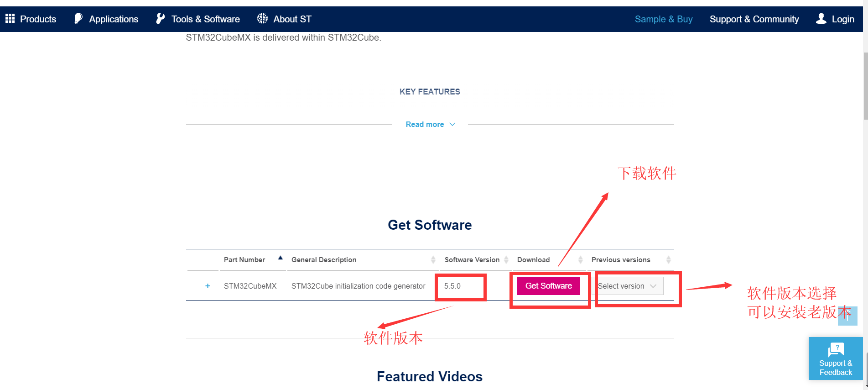This screenshot has height=390, width=868.
Task: Click the 'STM32Cube initialization code generator' description
Action: tap(358, 286)
